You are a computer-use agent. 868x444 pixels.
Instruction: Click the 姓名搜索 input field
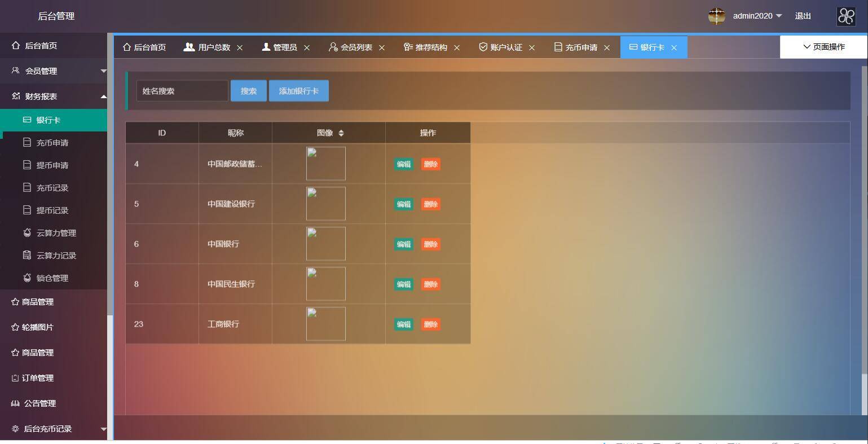[182, 91]
